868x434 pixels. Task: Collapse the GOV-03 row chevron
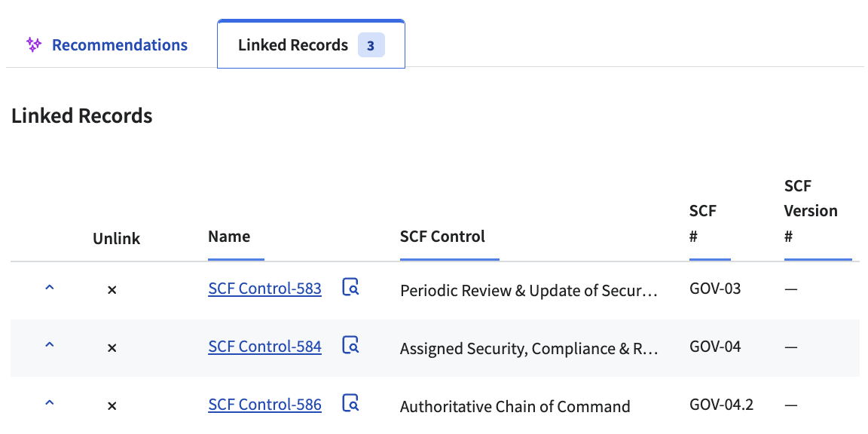click(x=49, y=287)
